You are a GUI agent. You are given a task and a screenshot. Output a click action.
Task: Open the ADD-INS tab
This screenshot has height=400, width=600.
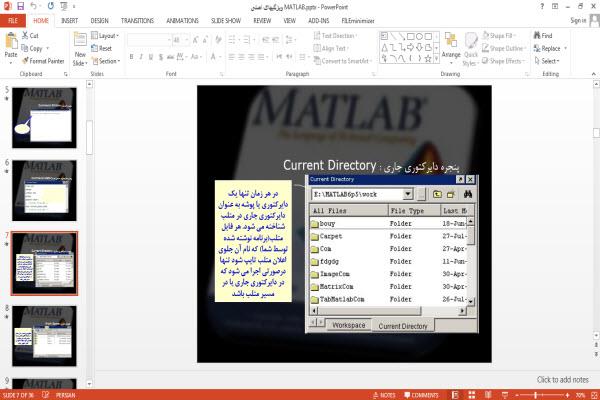point(318,21)
